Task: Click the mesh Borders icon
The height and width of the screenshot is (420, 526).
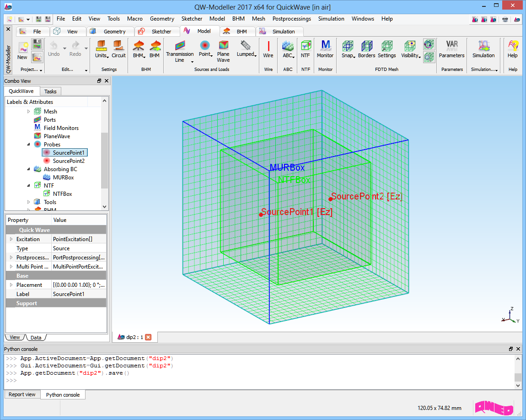Action: pos(366,49)
